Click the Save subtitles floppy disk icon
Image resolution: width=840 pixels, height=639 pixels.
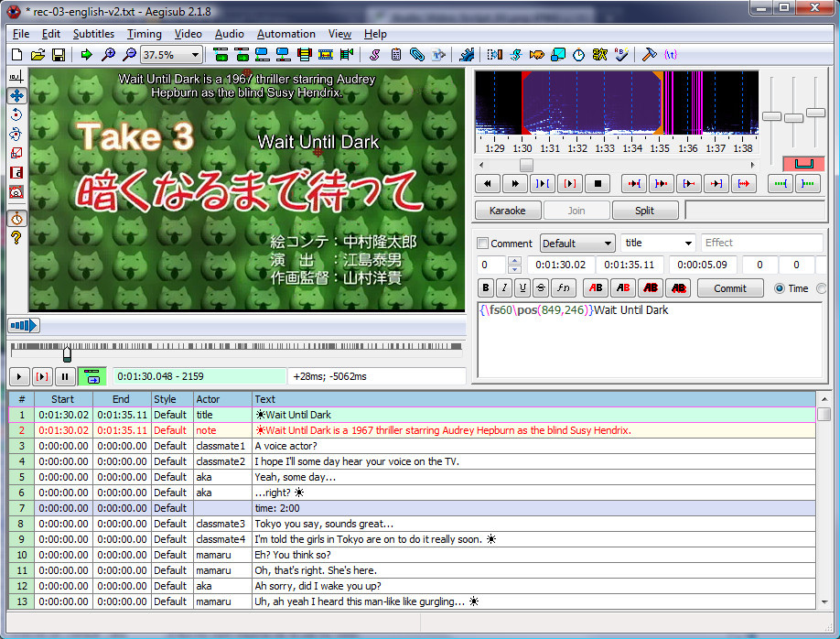[58, 55]
